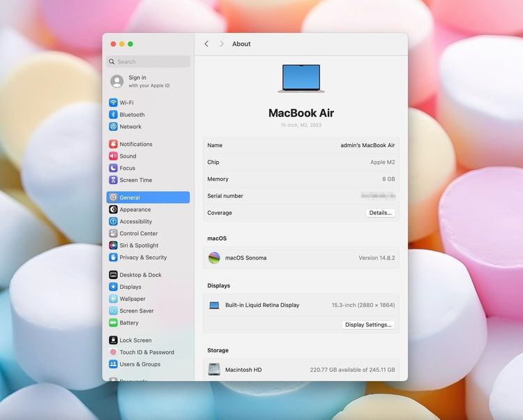Click the 'Coverage' row label
Image resolution: width=523 pixels, height=420 pixels.
(220, 213)
